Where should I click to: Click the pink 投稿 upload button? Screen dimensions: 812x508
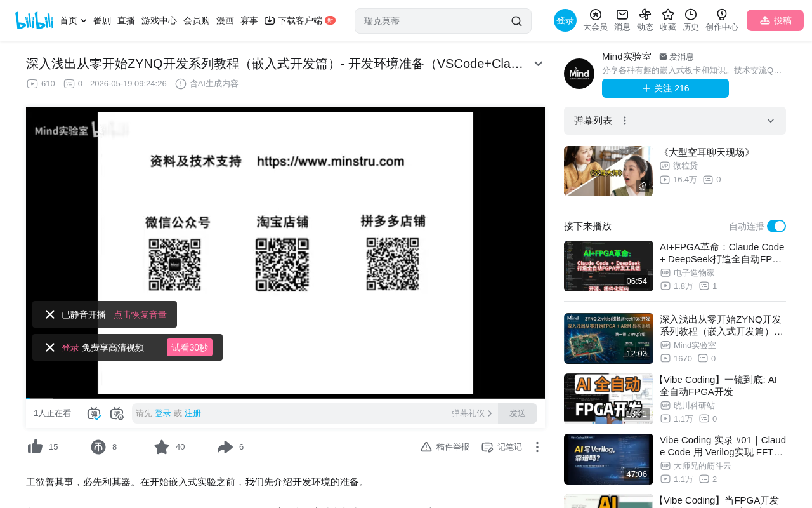point(775,20)
